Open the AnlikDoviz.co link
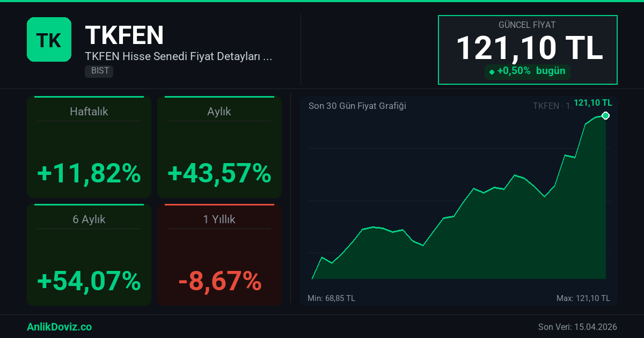The image size is (644, 338). click(59, 327)
